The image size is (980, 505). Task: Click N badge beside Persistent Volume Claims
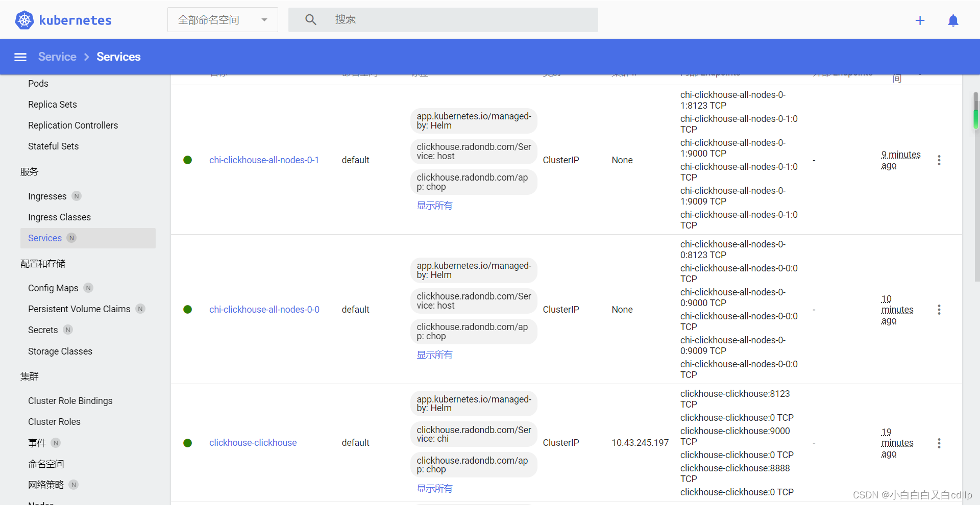coord(140,309)
